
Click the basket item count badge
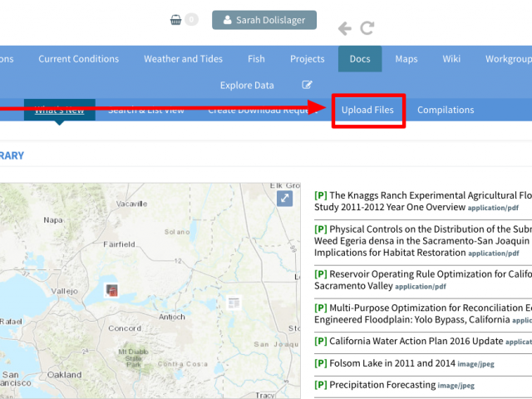click(x=191, y=20)
